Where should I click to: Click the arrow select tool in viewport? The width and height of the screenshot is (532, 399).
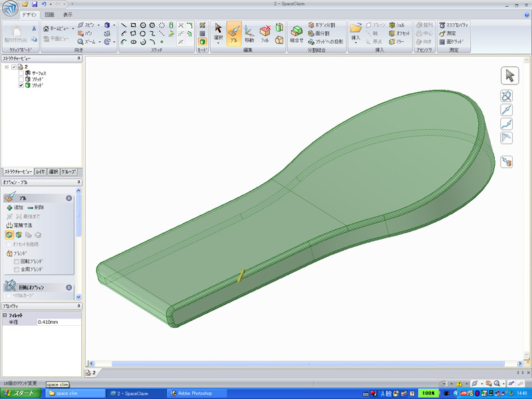[x=509, y=75]
